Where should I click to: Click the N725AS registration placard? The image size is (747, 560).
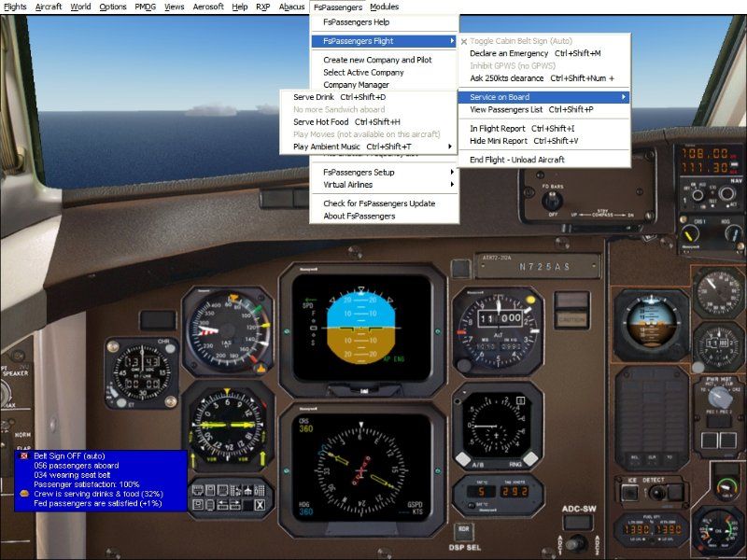click(x=539, y=266)
